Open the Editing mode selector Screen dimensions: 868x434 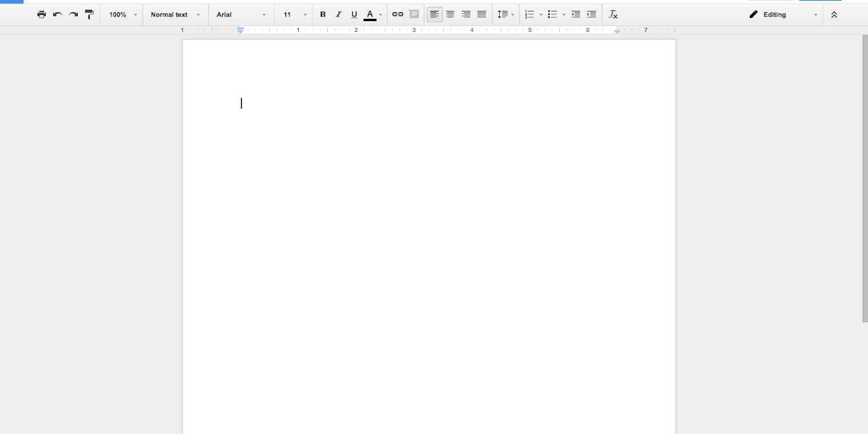pos(782,14)
